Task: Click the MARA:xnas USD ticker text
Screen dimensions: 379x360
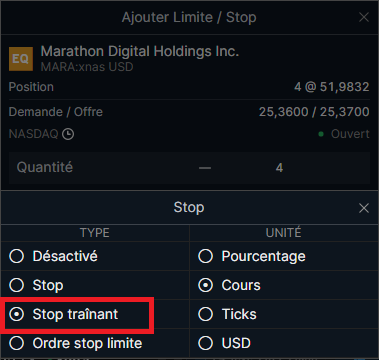Action: pyautogui.click(x=87, y=67)
